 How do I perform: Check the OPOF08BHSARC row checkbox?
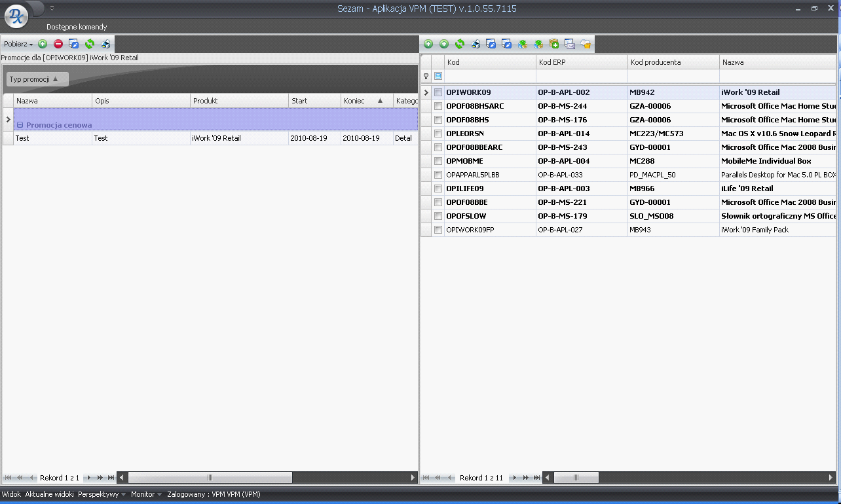pyautogui.click(x=438, y=106)
